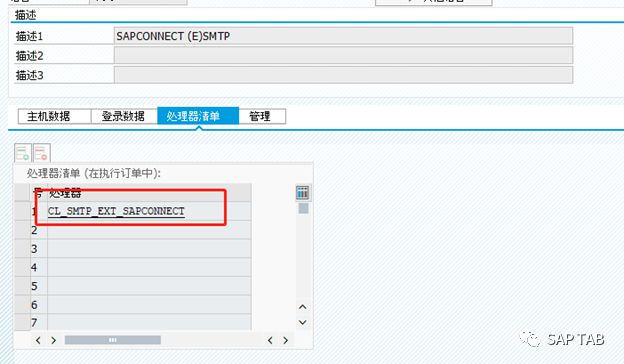Switch to the 主机数据 tab

click(54, 116)
